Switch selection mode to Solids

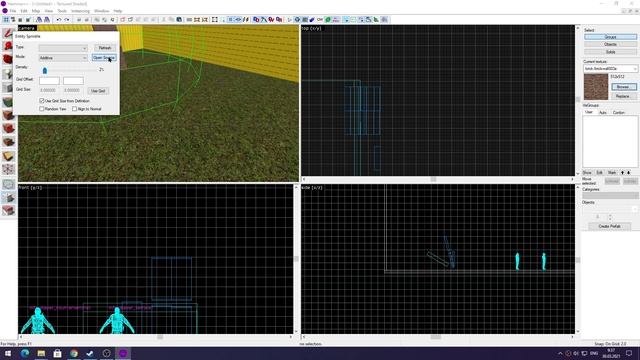610,52
